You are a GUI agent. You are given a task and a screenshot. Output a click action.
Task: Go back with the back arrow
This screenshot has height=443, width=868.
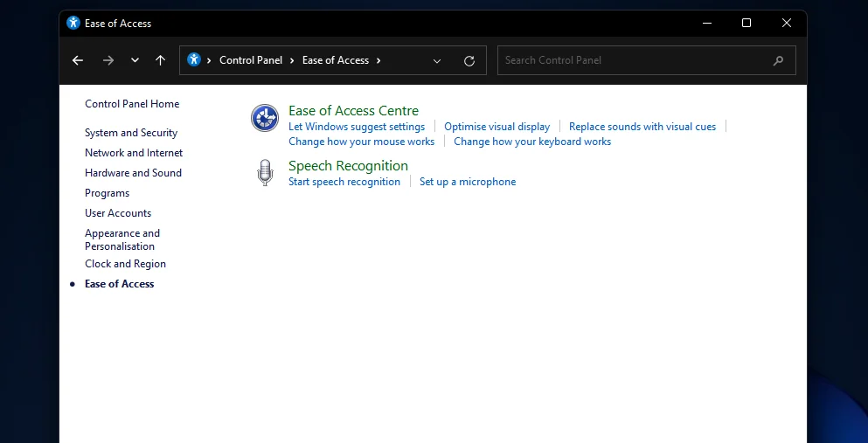(x=78, y=60)
